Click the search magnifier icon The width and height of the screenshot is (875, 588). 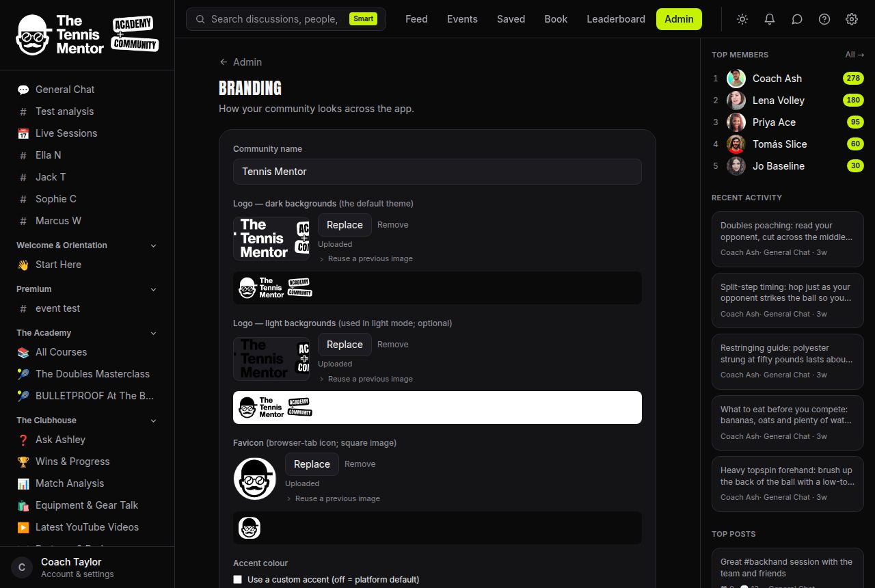click(200, 19)
